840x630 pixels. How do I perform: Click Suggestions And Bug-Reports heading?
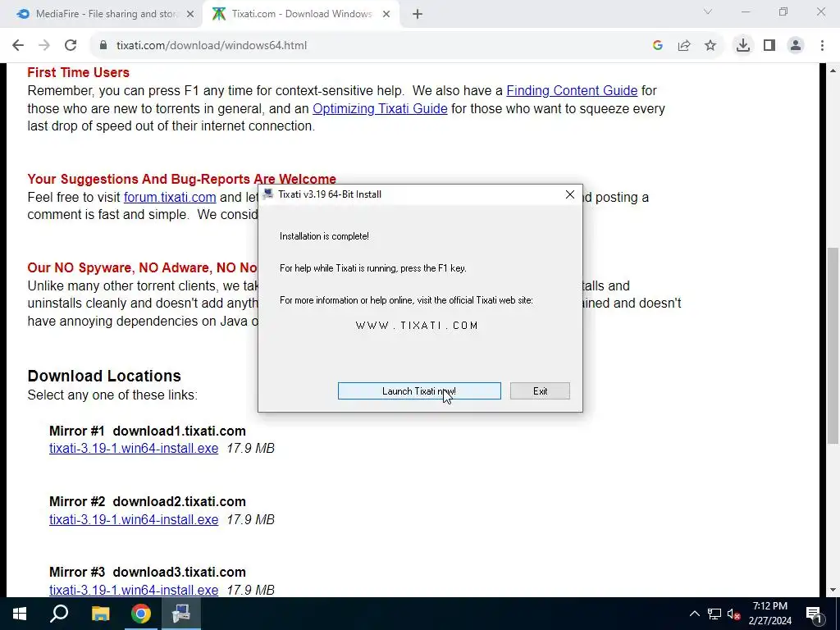coord(181,179)
